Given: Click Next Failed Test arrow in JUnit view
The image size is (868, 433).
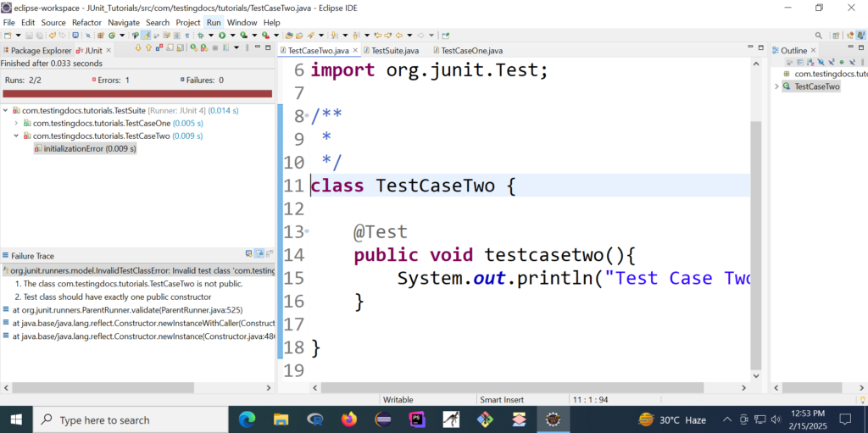Looking at the screenshot, I should [x=137, y=49].
